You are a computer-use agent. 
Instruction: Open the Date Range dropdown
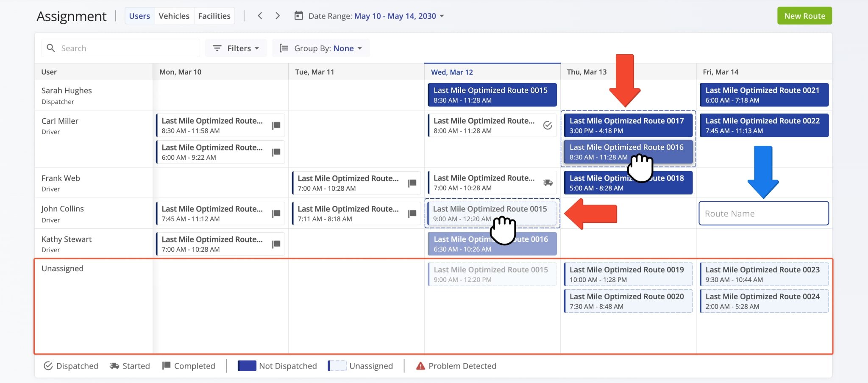[x=399, y=16]
